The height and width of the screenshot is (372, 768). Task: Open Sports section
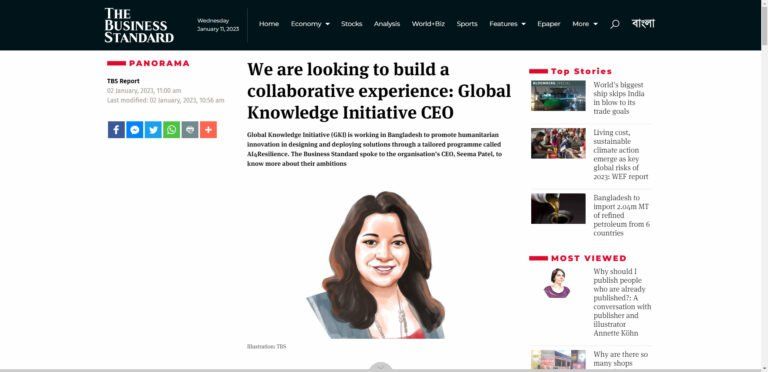(467, 24)
